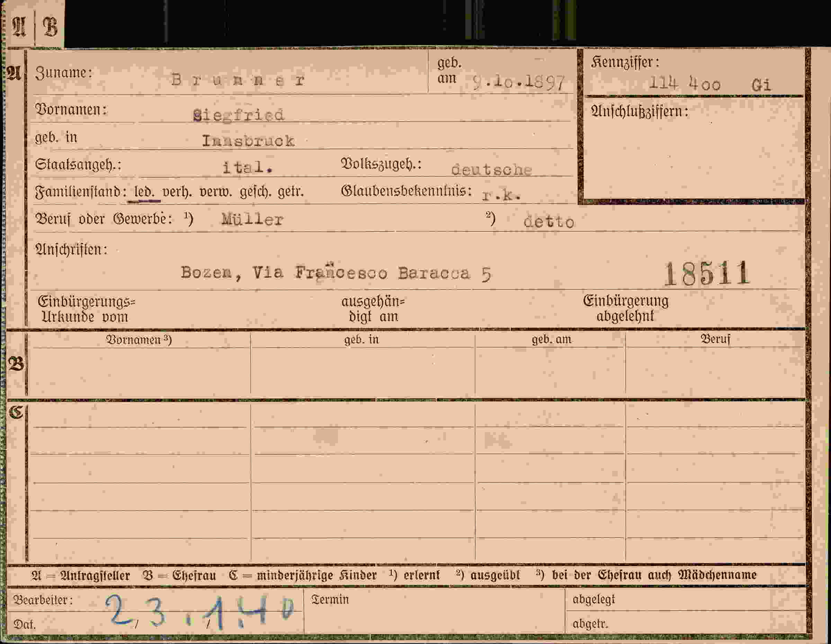Screen dimensions: 831x644
Task: Click the index tab letter 'A' at top left
Action: pos(19,27)
